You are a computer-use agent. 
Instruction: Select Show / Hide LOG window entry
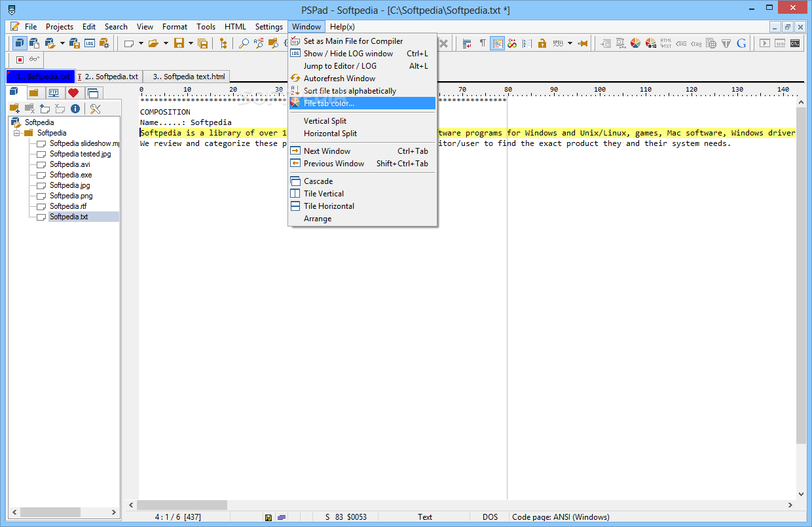pos(362,54)
